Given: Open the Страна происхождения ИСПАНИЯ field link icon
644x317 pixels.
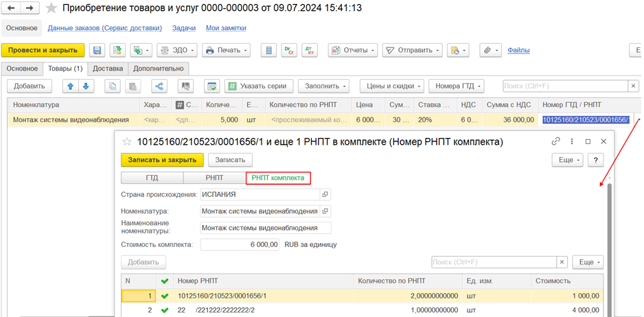Looking at the screenshot, I should point(325,194).
